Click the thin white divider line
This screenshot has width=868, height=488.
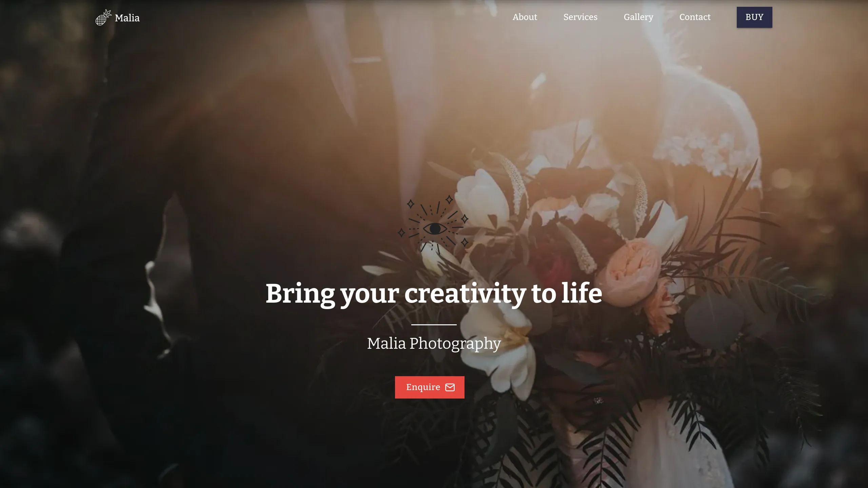click(434, 325)
